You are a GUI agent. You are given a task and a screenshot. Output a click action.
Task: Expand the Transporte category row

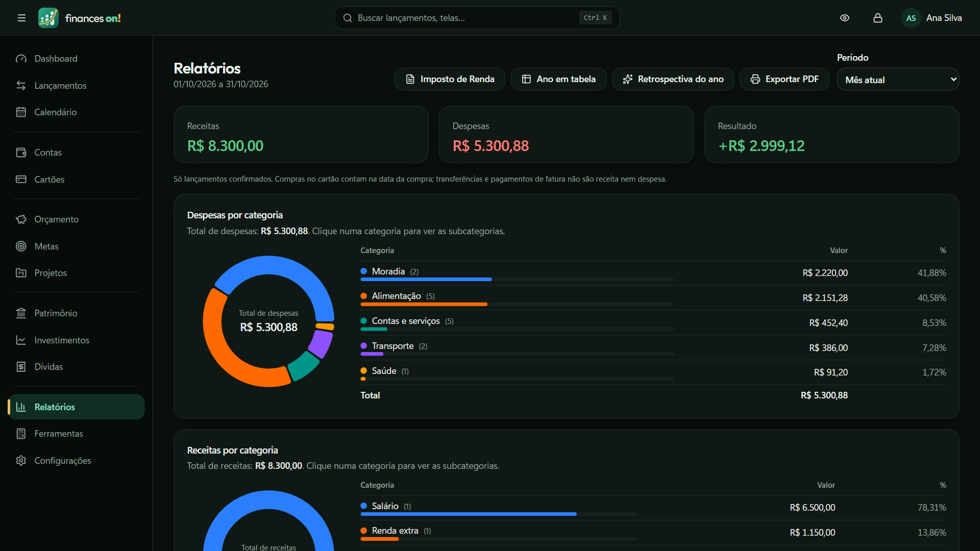coord(653,348)
